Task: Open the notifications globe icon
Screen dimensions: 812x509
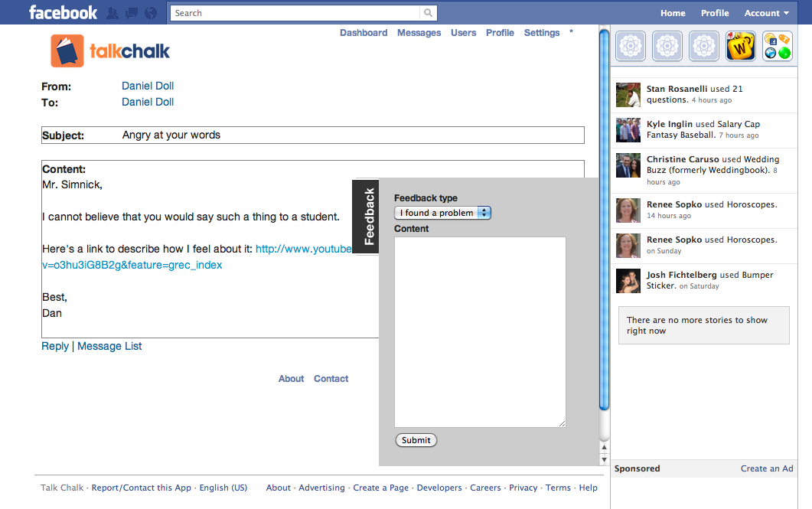Action: click(x=151, y=13)
